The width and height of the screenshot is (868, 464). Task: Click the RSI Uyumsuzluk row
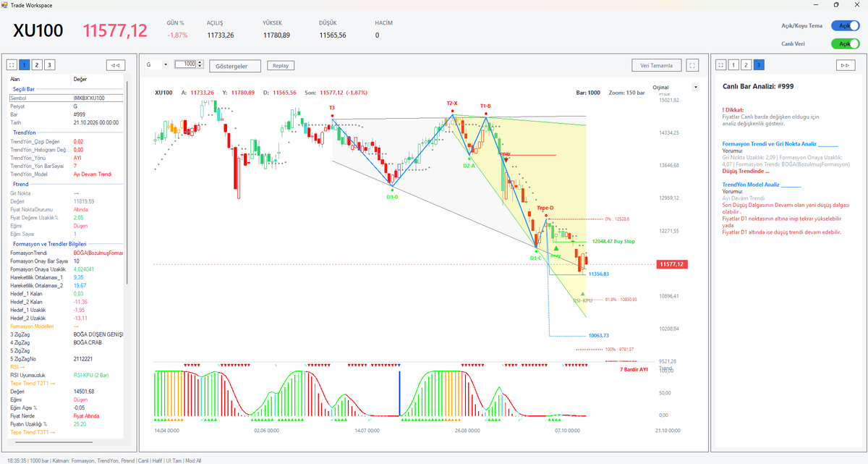[67, 375]
